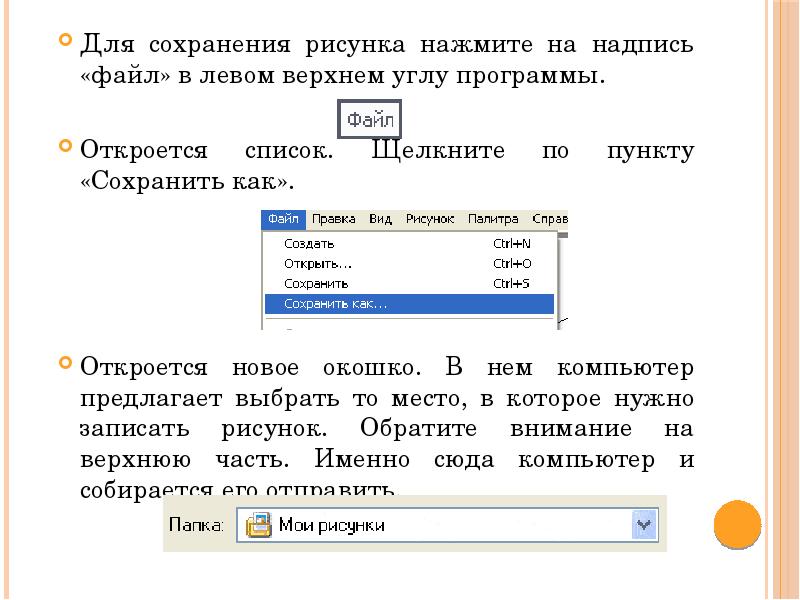Open the Вид menu
The image size is (800, 600).
point(381,218)
